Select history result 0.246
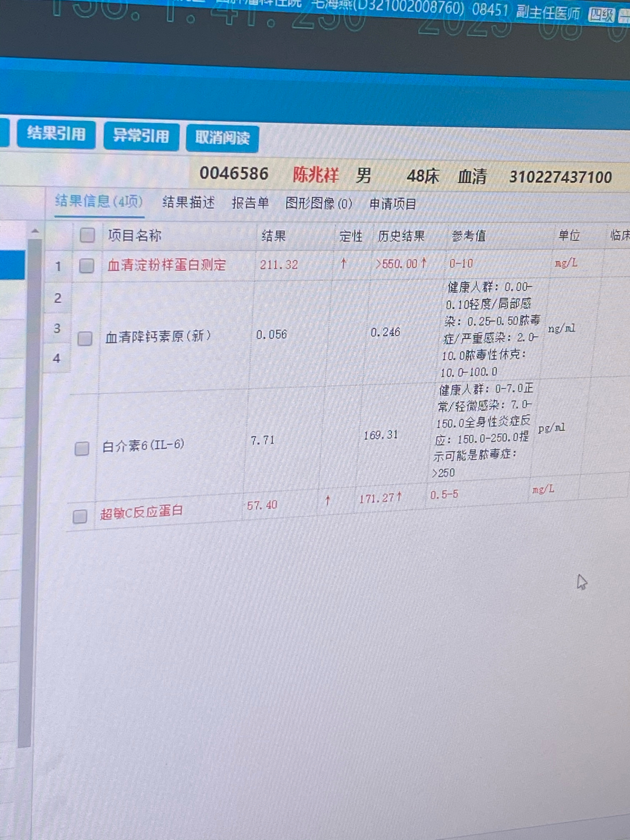This screenshot has height=840, width=630. pyautogui.click(x=385, y=332)
